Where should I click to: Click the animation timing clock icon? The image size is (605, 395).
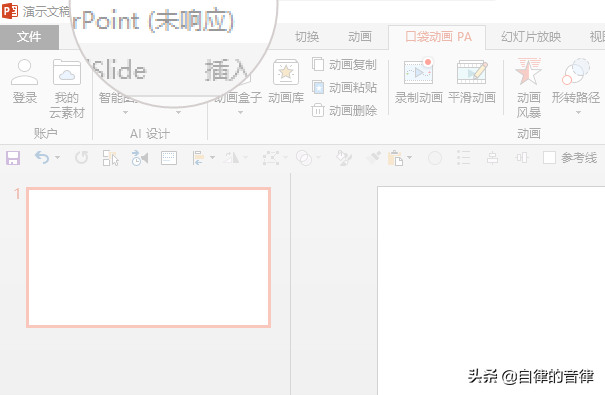tap(140, 158)
